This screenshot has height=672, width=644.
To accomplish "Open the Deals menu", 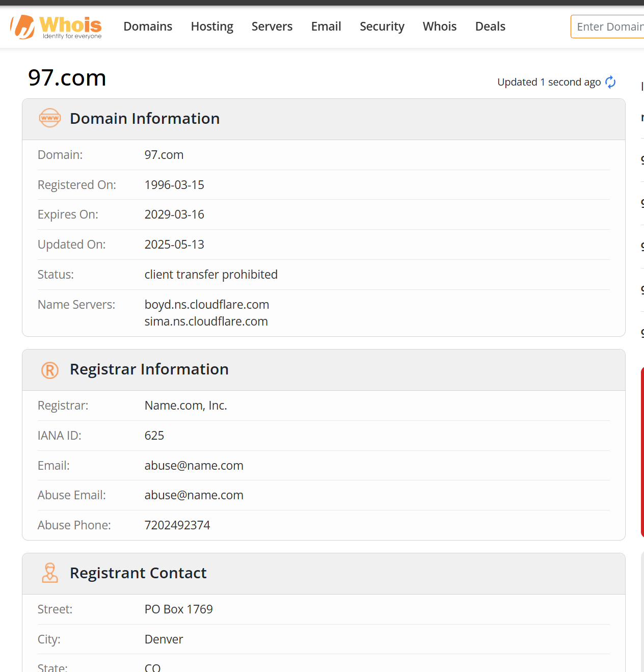I will pos(490,26).
